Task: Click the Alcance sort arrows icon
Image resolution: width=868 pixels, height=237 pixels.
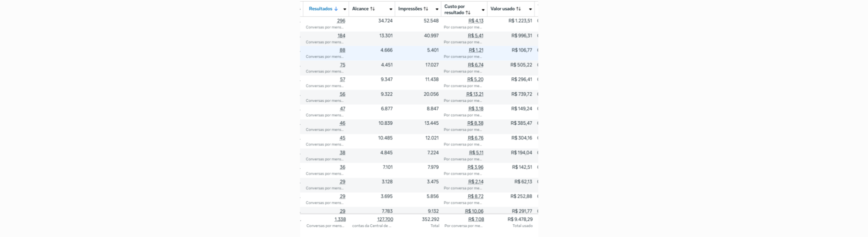Action: tap(372, 9)
